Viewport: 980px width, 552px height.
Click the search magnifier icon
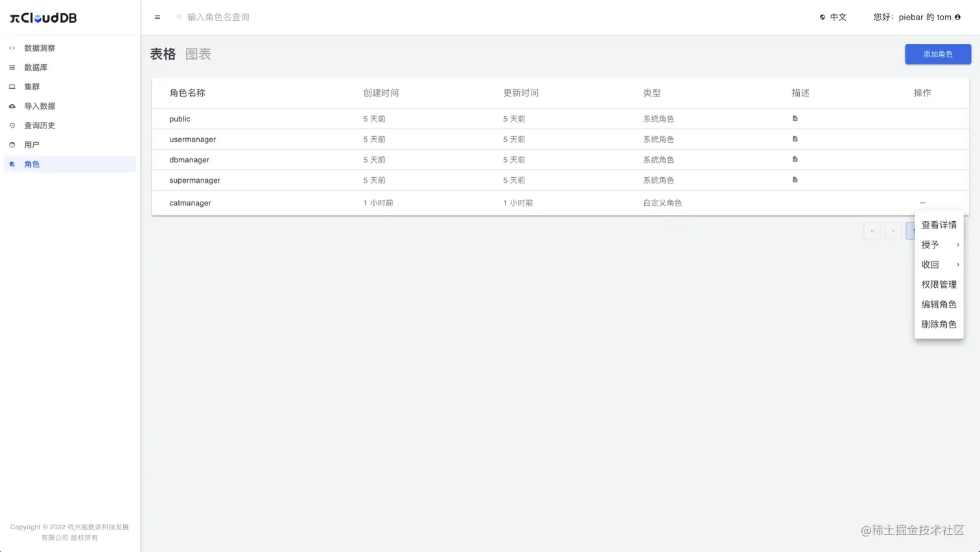pos(180,18)
